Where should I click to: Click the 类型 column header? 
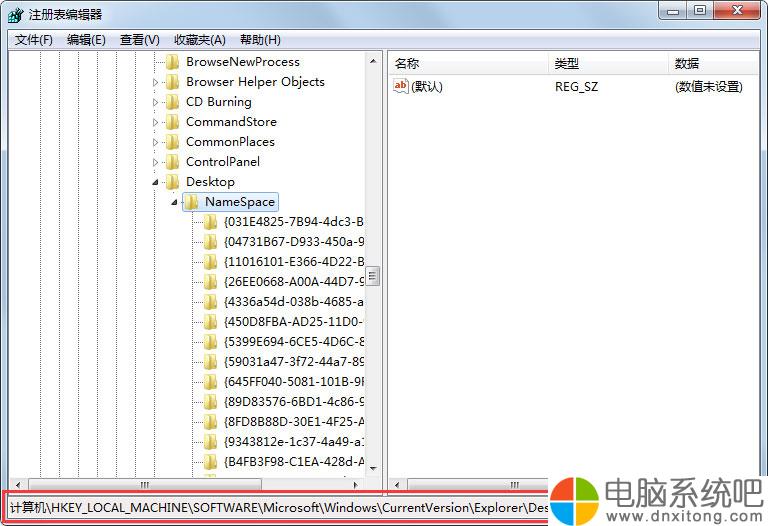[x=608, y=64]
